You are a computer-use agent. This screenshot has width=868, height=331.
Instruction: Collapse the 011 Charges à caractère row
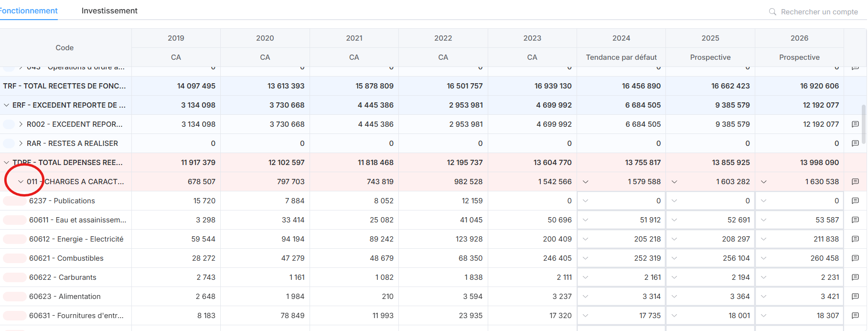(x=21, y=182)
